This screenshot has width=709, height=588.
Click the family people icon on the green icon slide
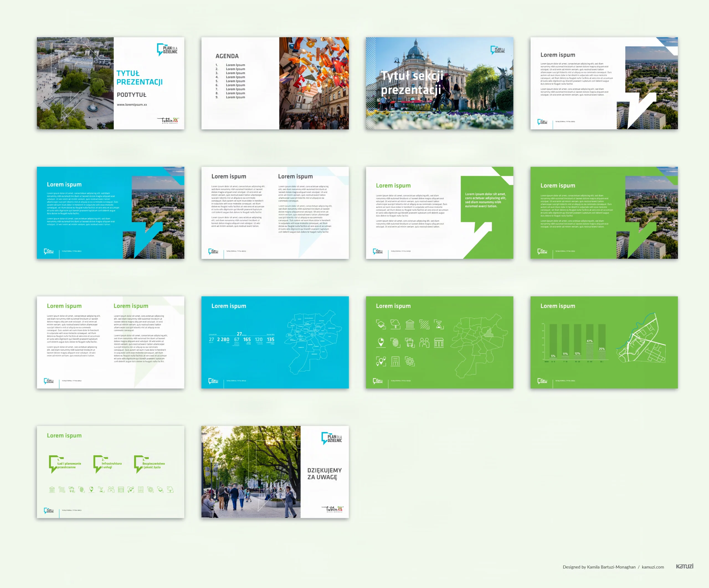click(424, 343)
